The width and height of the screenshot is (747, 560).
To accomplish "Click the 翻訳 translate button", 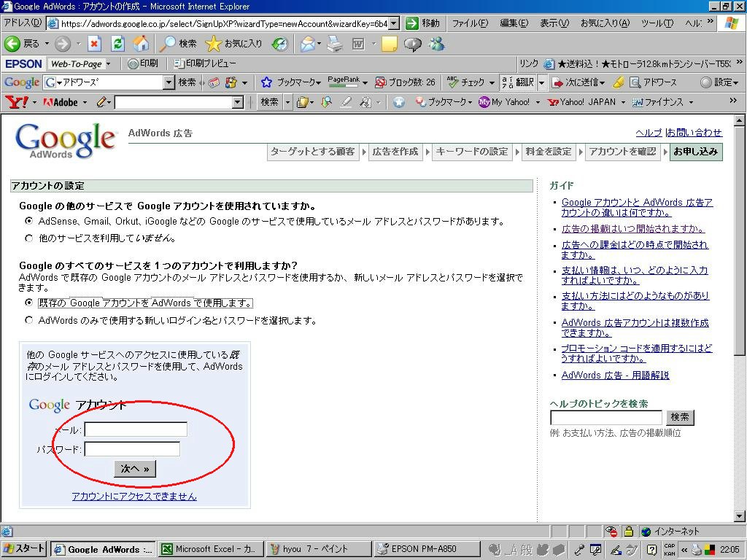I will [x=518, y=82].
